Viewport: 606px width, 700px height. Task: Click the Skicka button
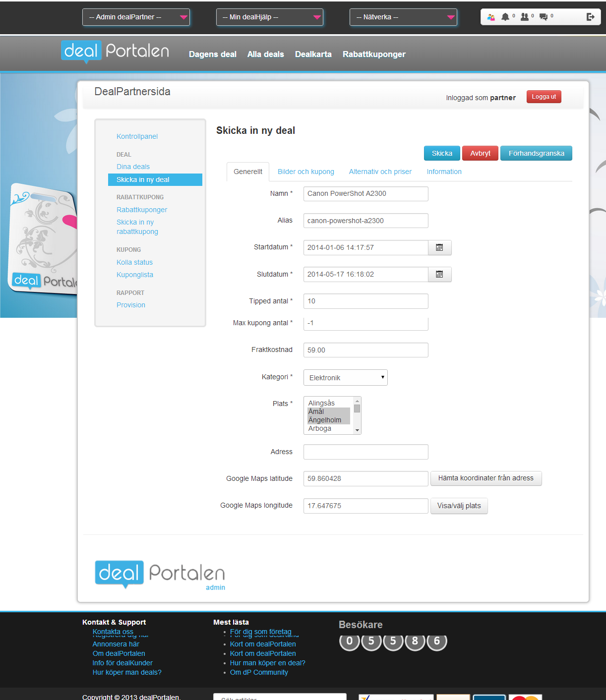pos(441,153)
